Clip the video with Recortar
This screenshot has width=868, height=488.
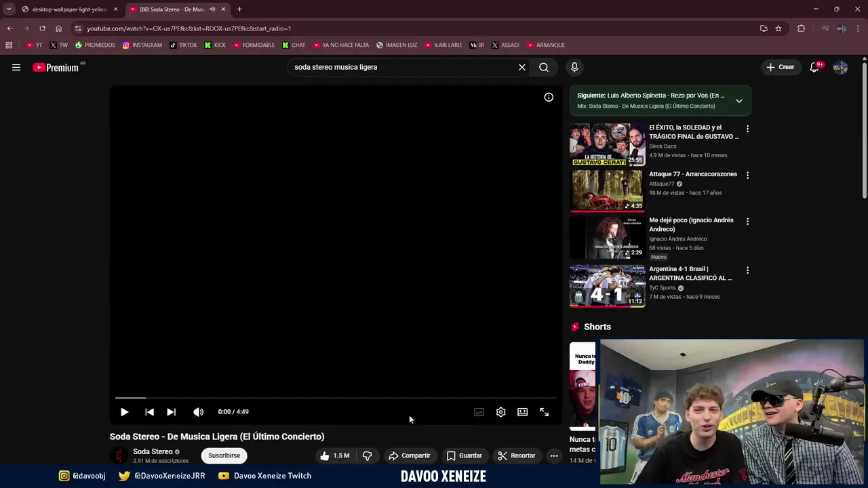pyautogui.click(x=516, y=455)
